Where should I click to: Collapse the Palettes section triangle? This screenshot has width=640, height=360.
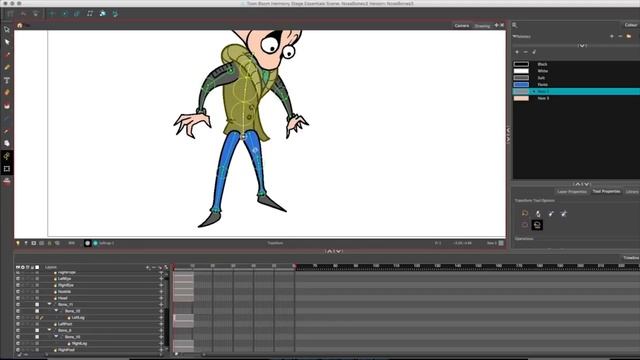tap(514, 36)
